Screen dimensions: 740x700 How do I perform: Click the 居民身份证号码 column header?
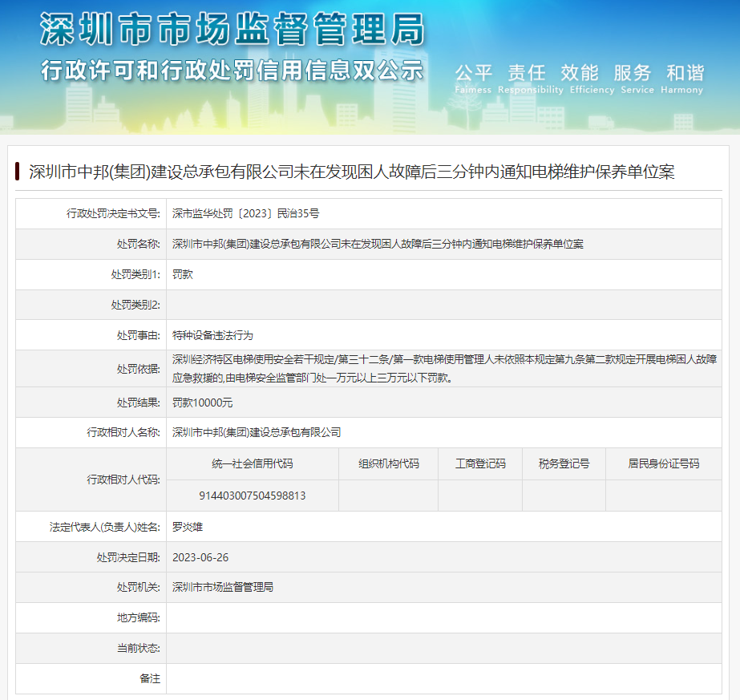(664, 464)
